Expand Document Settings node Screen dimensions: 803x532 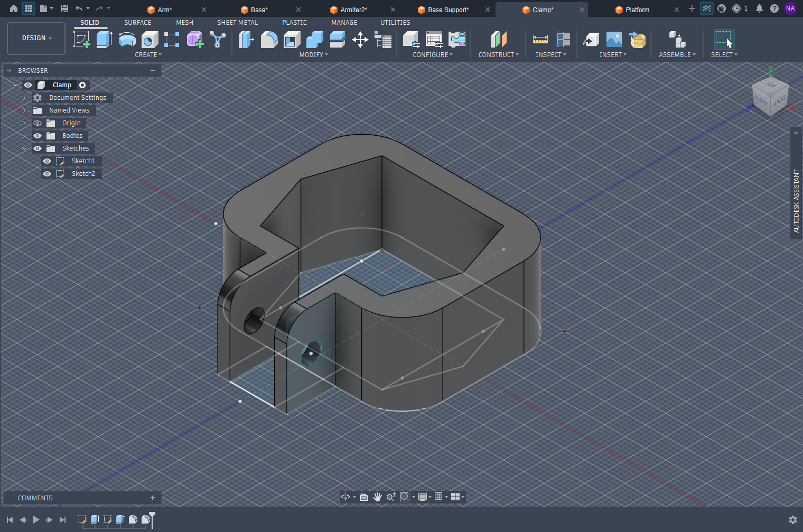pyautogui.click(x=24, y=98)
